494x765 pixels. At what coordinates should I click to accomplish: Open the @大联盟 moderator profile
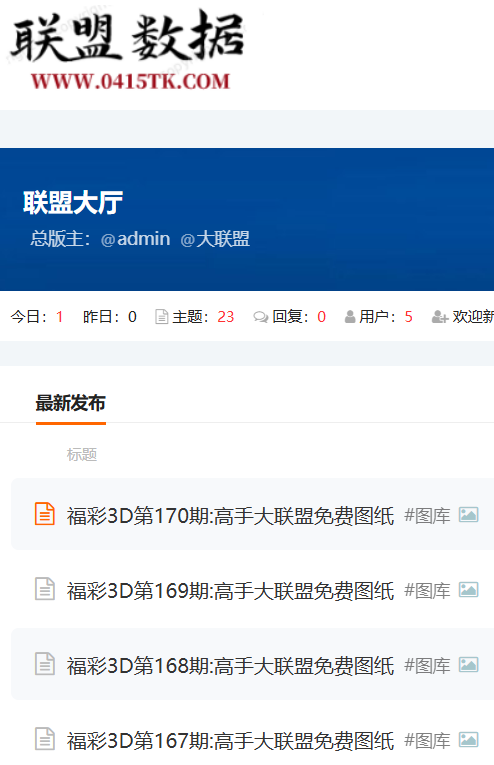[215, 239]
